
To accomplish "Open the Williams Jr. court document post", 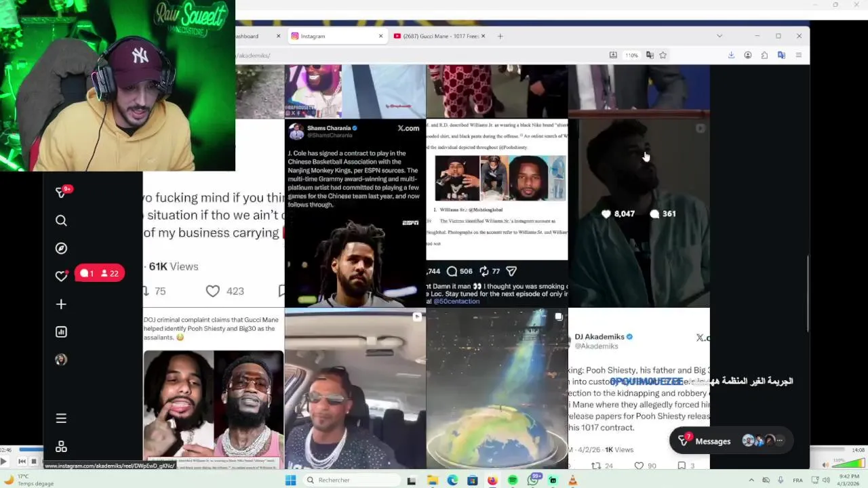I will pos(497,213).
